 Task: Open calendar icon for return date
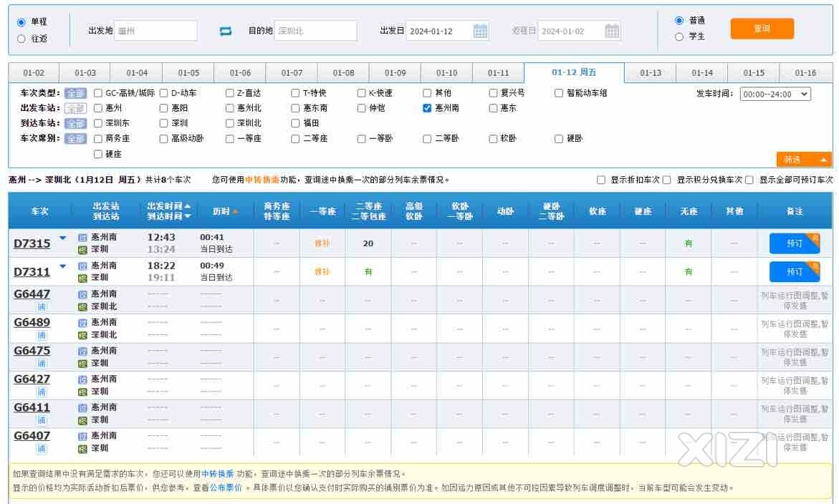click(x=612, y=31)
